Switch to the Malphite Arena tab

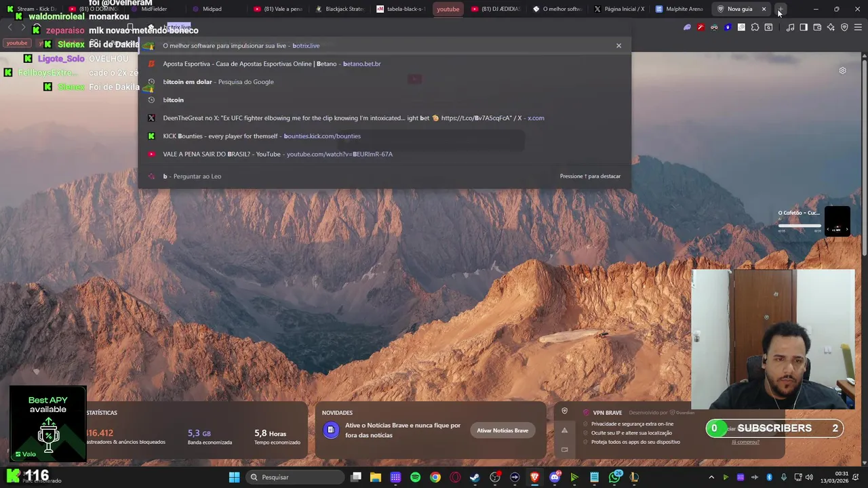coord(679,9)
